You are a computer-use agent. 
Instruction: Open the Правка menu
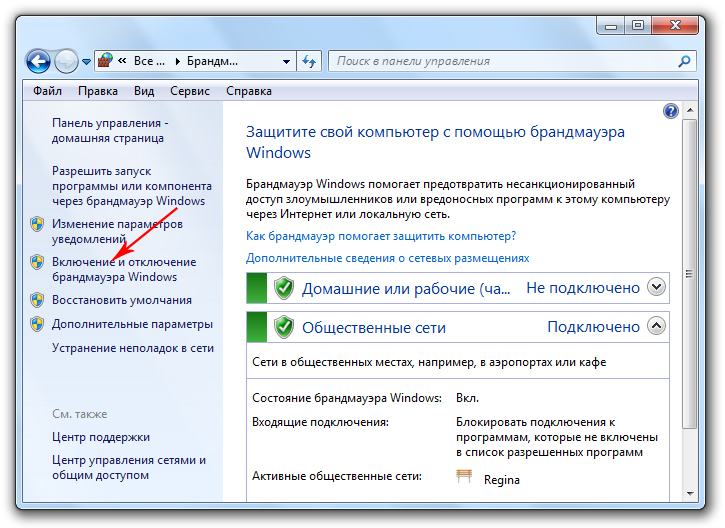[98, 91]
